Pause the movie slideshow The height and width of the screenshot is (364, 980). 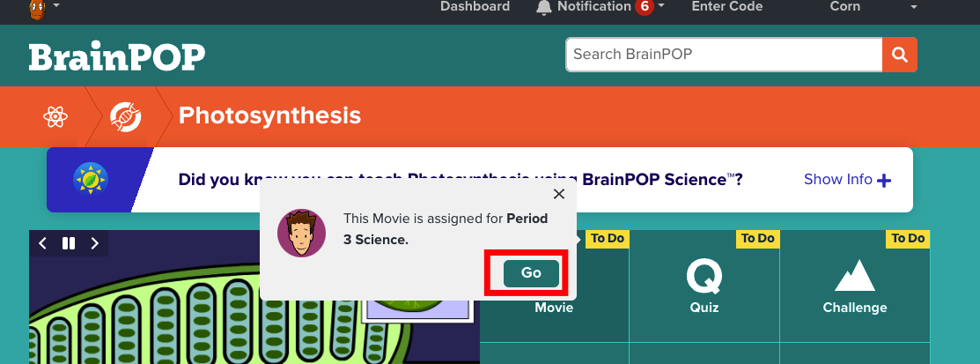tap(68, 243)
